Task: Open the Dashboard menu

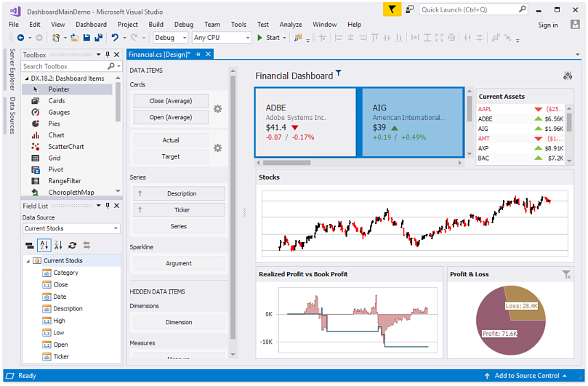Action: point(91,25)
